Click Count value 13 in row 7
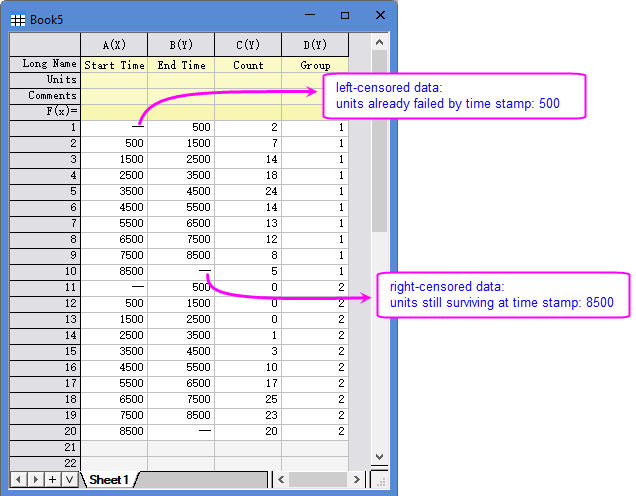The image size is (636, 496). pos(248,223)
